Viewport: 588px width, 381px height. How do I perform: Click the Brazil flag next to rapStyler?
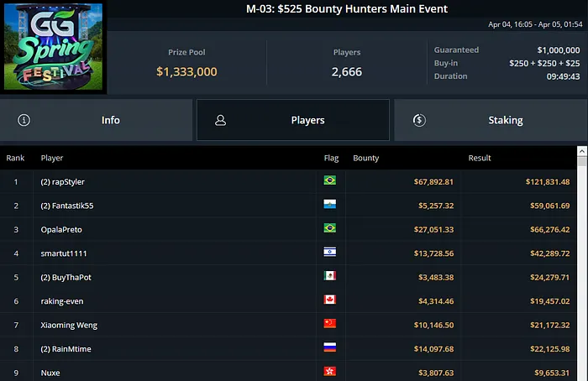(x=330, y=180)
